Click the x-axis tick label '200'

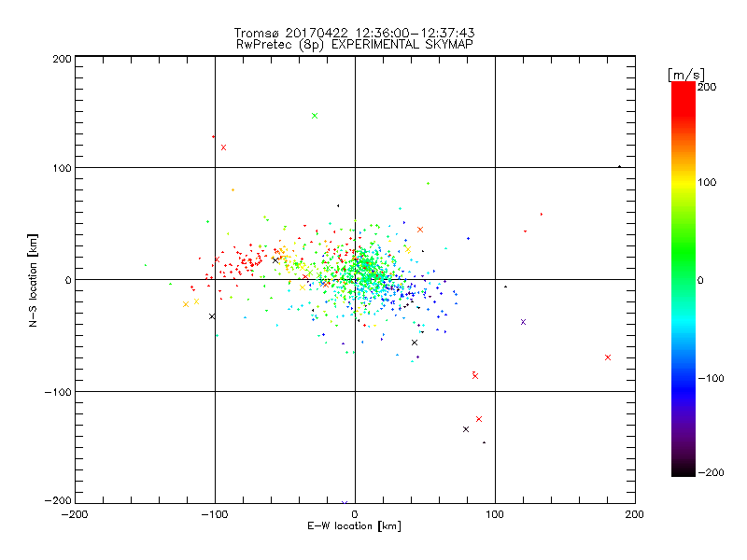point(635,515)
